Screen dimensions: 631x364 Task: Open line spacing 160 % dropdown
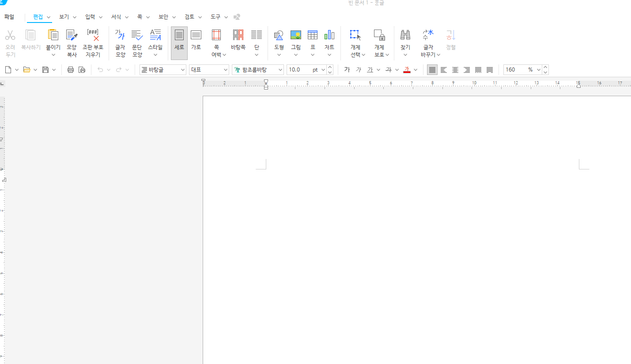coord(538,70)
